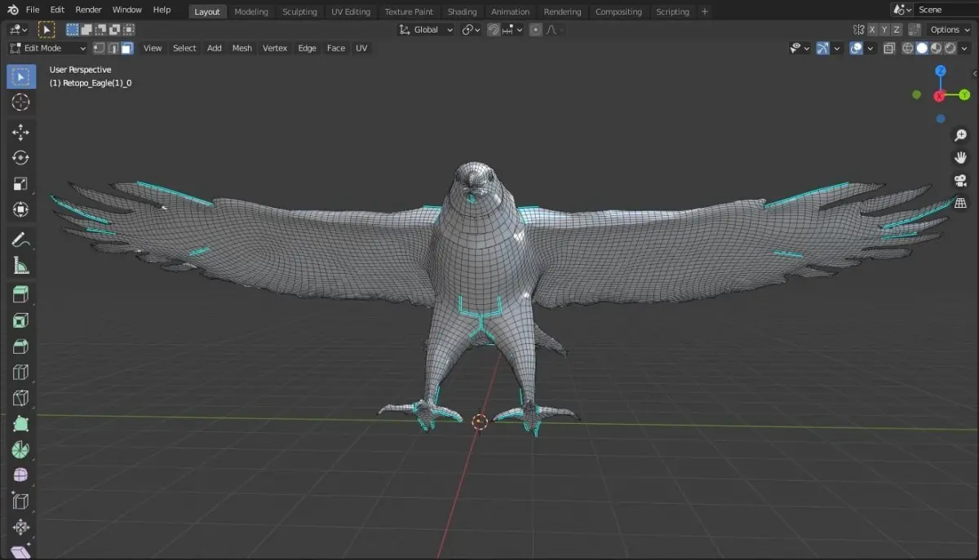The height and width of the screenshot is (560, 979).
Task: Select the Rotate tool
Action: click(21, 158)
